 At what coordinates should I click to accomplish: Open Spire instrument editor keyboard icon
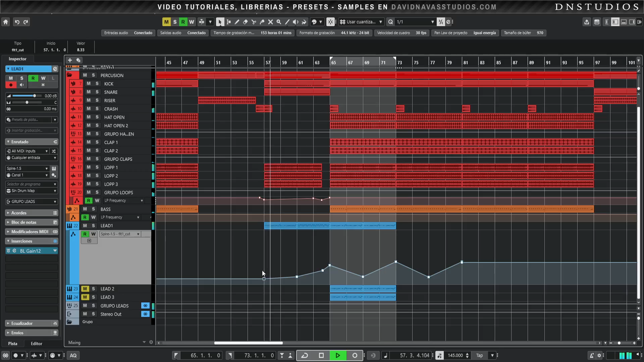(54, 169)
